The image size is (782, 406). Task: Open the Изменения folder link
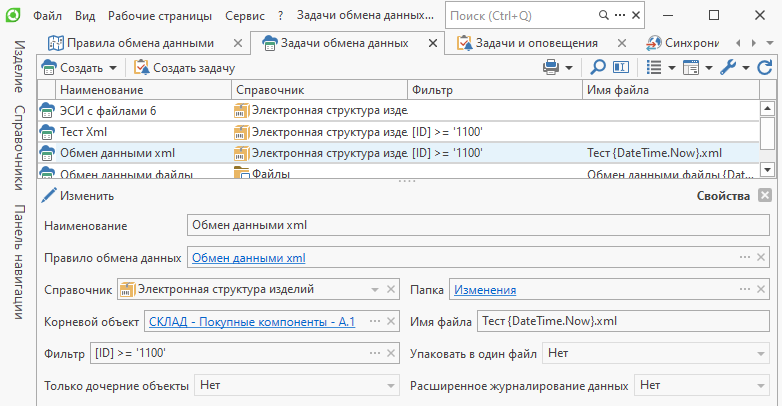coord(485,290)
